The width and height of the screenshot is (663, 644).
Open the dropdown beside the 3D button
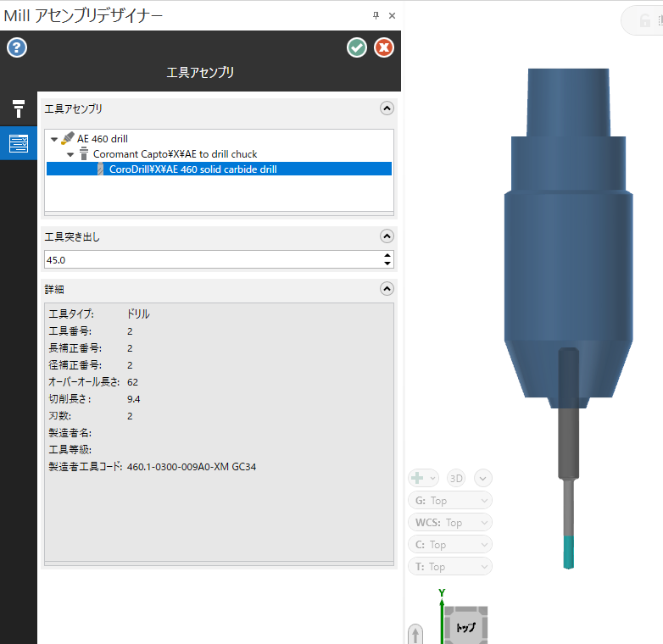(483, 479)
